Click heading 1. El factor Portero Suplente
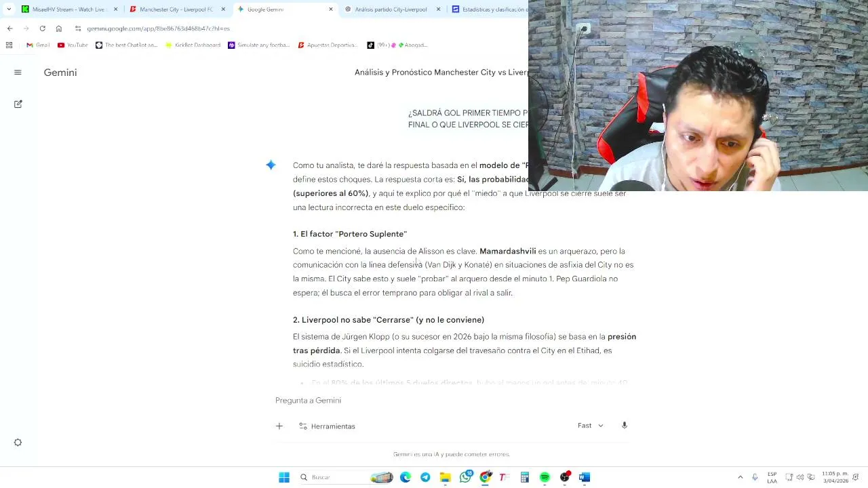 point(350,234)
